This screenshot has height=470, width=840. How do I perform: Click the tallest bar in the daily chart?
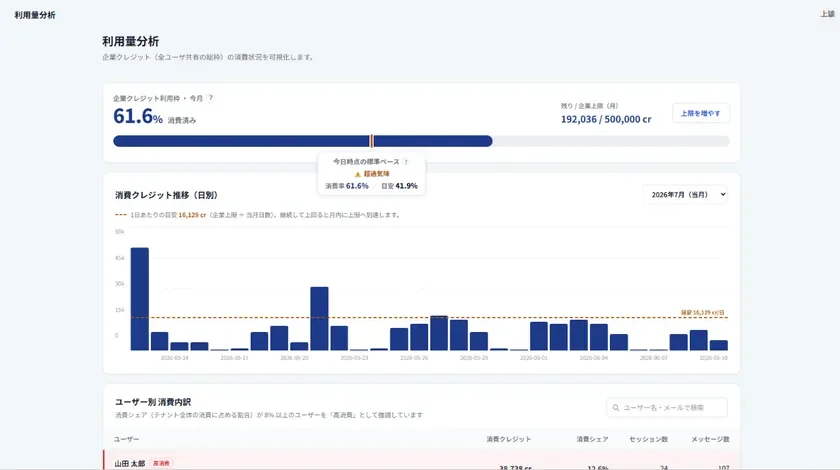pos(140,299)
